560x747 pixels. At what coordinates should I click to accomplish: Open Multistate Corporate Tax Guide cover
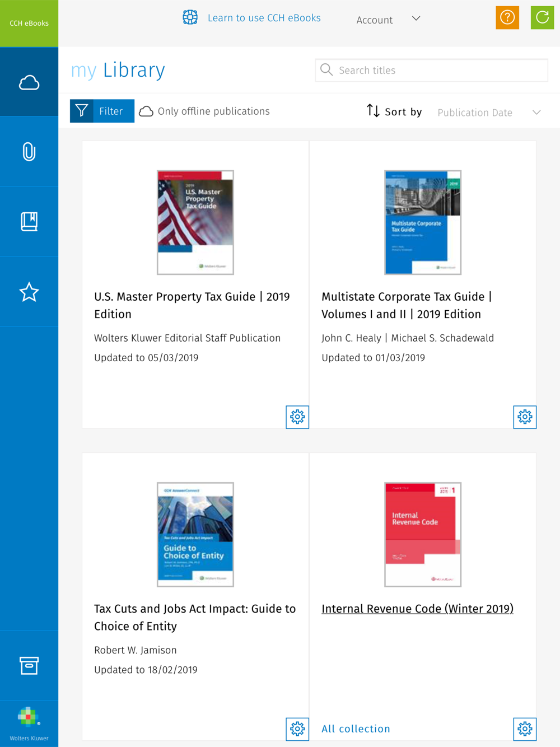[423, 222]
